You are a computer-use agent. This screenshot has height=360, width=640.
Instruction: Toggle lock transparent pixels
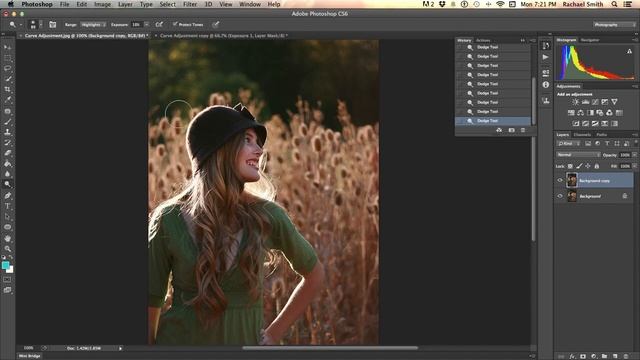pyautogui.click(x=570, y=166)
